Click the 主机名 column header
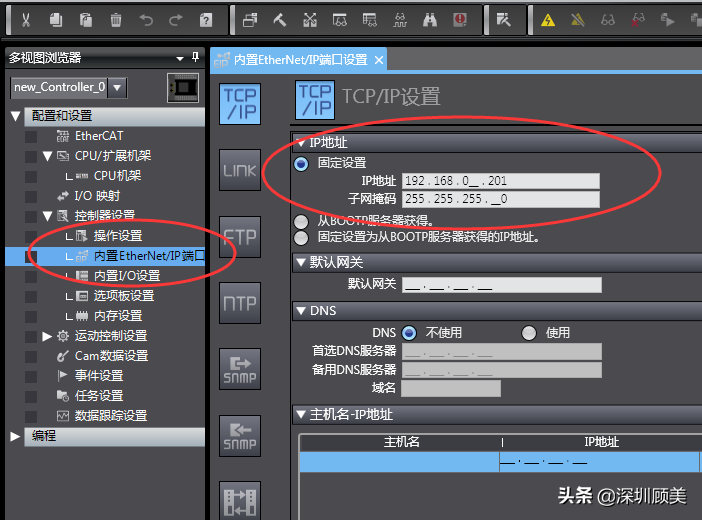Image resolution: width=702 pixels, height=520 pixels. click(401, 443)
